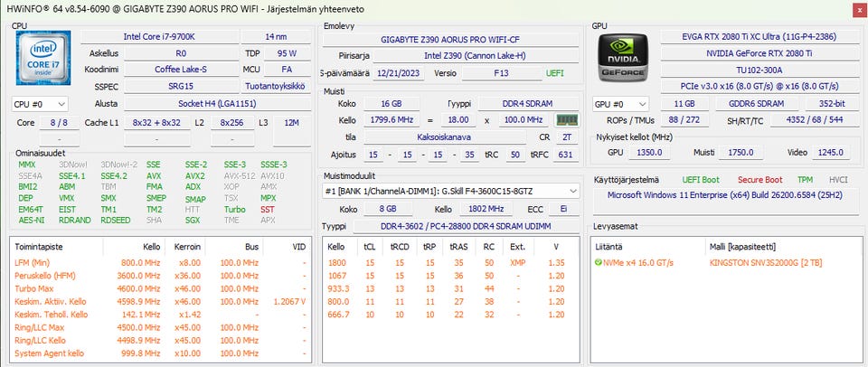Viewport: 868px width, 367px height.
Task: Click the NVIDIA GeForce RTX 2080 Ti field
Action: pyautogui.click(x=759, y=53)
